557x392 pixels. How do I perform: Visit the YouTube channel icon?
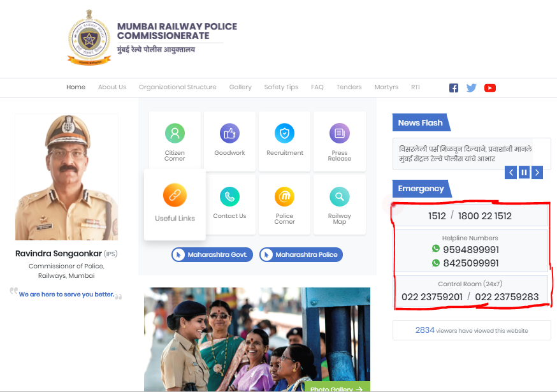(x=490, y=88)
